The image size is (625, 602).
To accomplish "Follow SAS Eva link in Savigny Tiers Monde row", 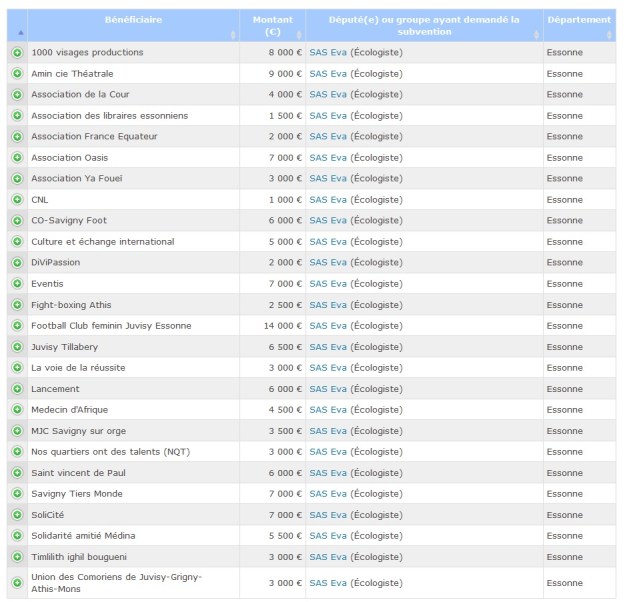I will click(x=328, y=493).
